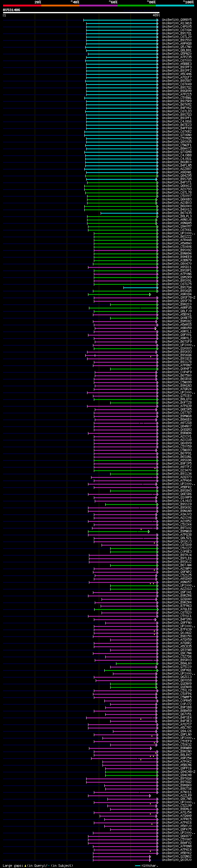Open hit UniRef100_Q5PNZ0

click(176, 54)
